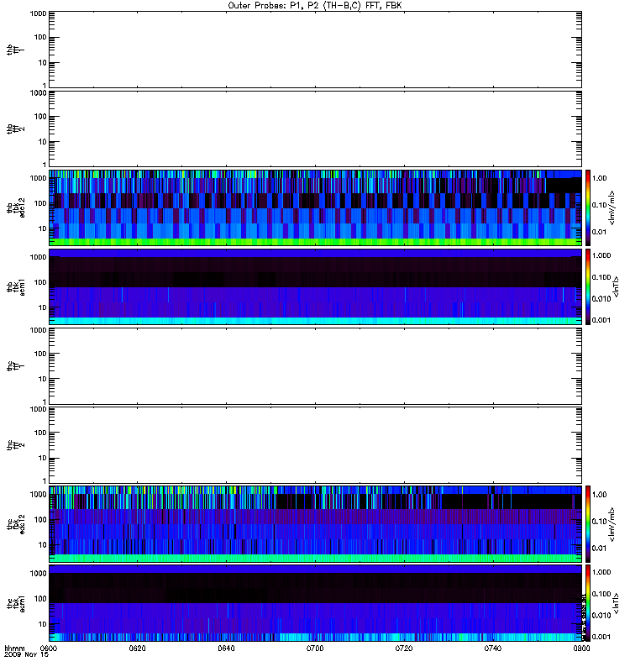Select the empty thc fff 2 plot panel
630x672 pixels.
point(315,445)
